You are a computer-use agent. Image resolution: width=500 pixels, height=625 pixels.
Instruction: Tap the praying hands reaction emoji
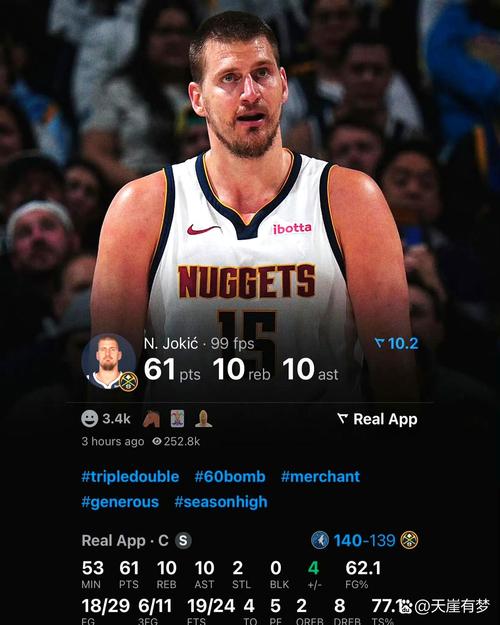point(151,419)
